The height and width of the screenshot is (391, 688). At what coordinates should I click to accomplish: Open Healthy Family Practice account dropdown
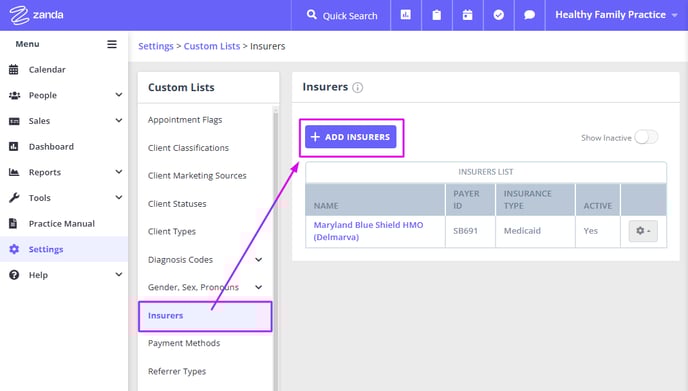[x=616, y=15]
